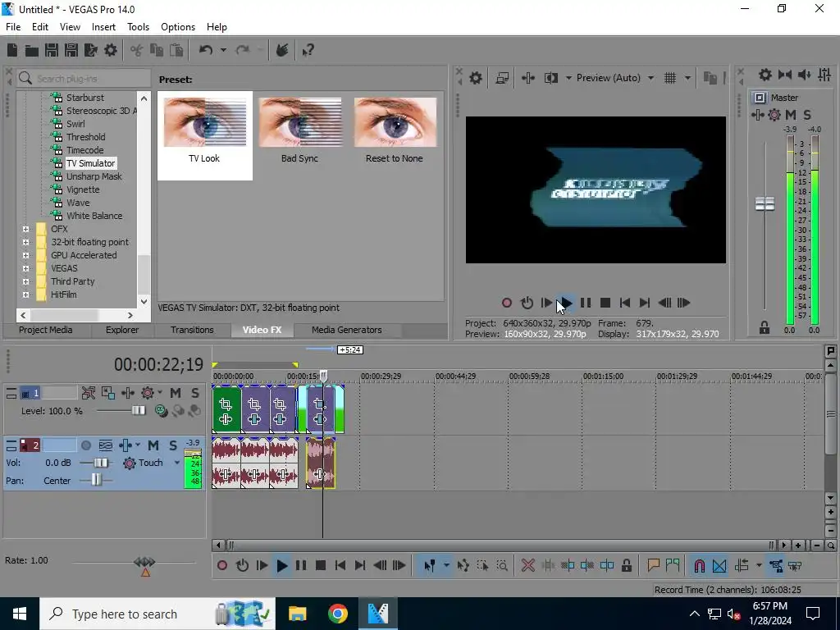The width and height of the screenshot is (840, 630).
Task: Select the TV Simulator plug-in
Action: (90, 163)
